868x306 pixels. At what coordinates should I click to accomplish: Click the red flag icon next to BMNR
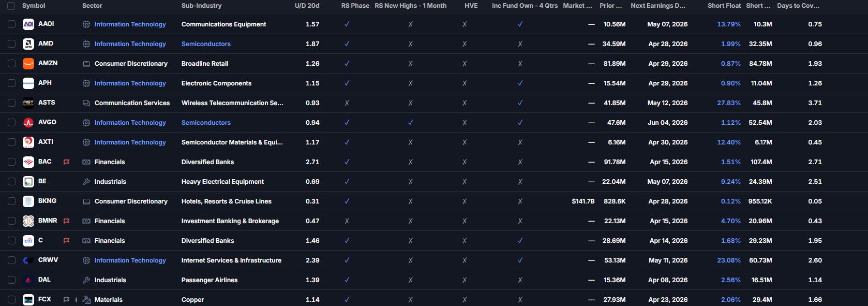66,221
